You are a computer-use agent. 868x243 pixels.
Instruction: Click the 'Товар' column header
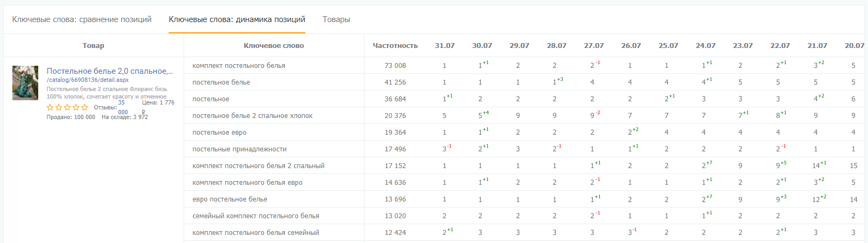[93, 46]
